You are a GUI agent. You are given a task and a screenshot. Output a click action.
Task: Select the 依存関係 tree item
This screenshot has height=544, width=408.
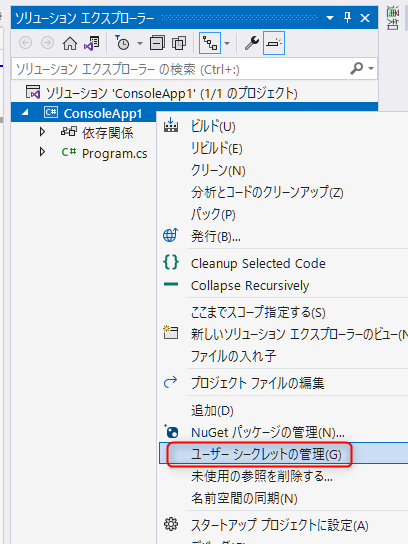click(x=108, y=133)
